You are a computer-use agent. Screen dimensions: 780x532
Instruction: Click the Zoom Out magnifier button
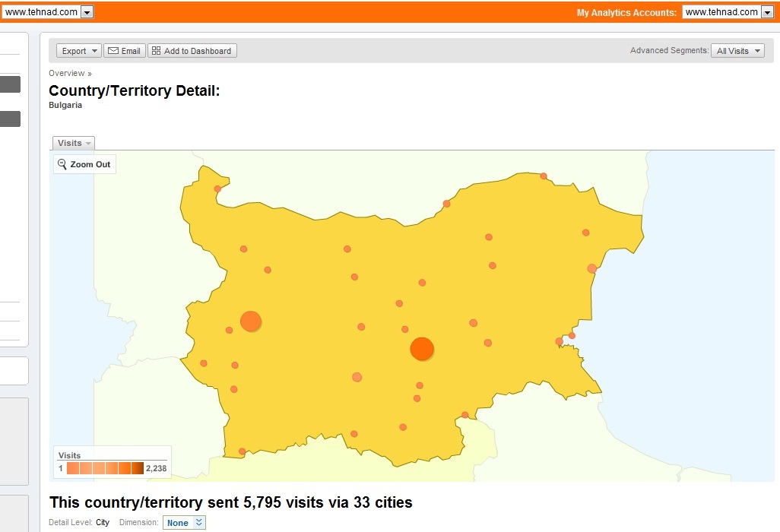tap(84, 164)
